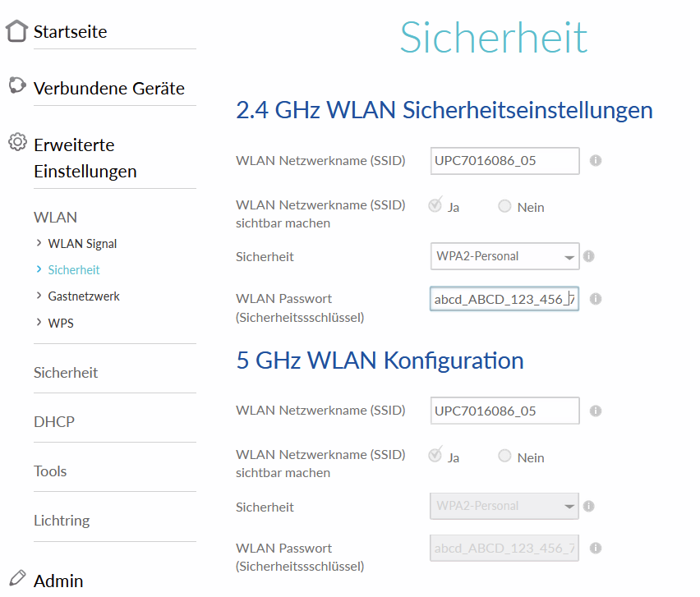Viewport: 700px width, 597px height.
Task: Open the DHCP menu section
Action: (54, 422)
